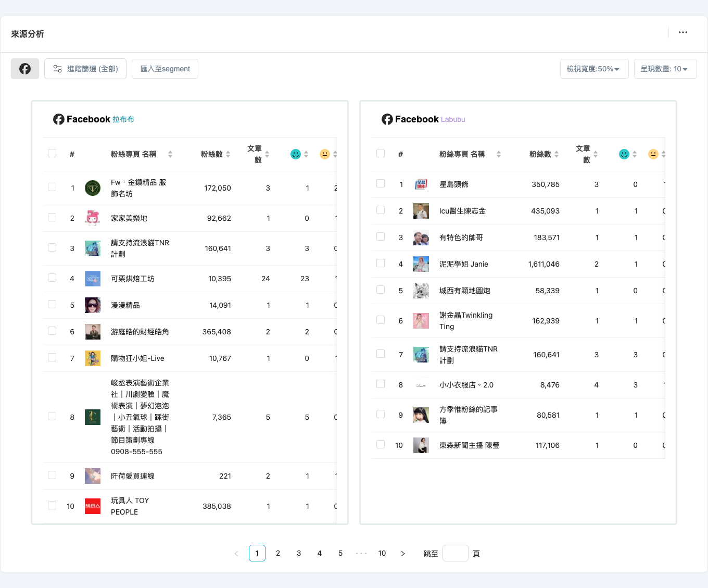Click the 城西有顆地圖炮 page avatar
Viewport: 708px width, 588px height.
click(x=421, y=291)
